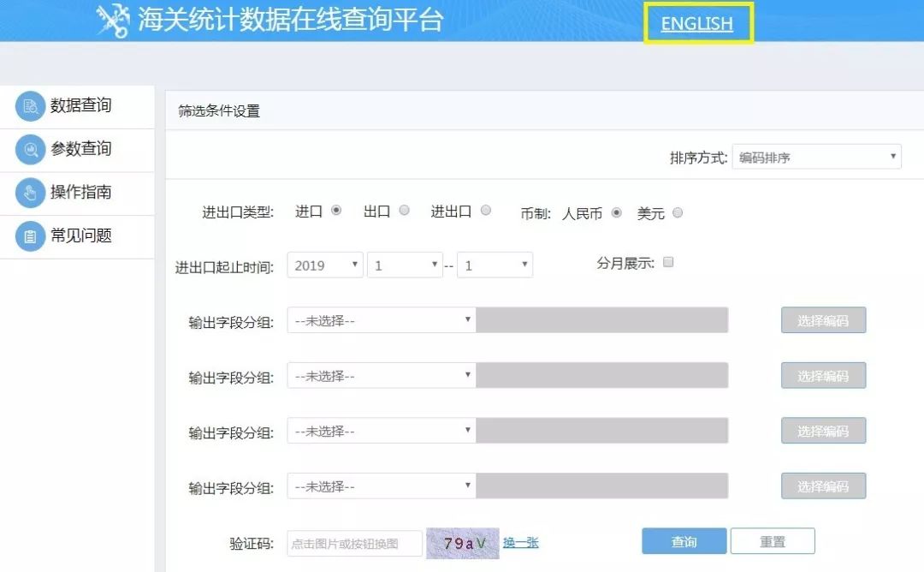This screenshot has height=572, width=924.
Task: Click the 参数查询 magnifier icon
Action: coord(30,150)
